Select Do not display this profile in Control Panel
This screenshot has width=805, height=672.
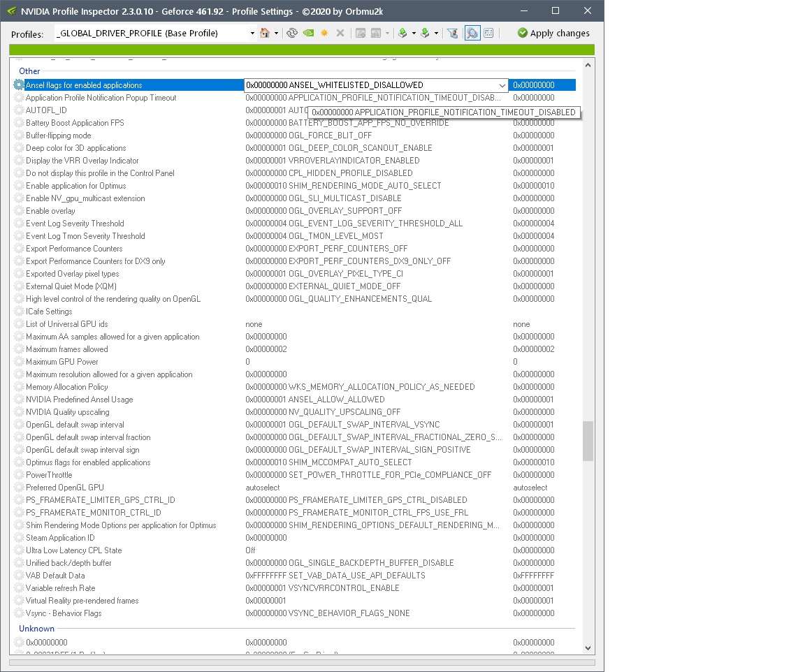tap(294, 173)
